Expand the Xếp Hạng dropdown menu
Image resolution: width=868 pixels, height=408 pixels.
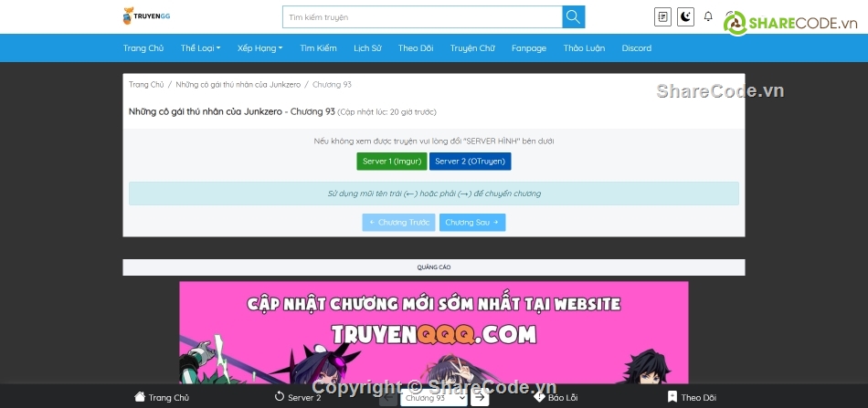(x=259, y=47)
